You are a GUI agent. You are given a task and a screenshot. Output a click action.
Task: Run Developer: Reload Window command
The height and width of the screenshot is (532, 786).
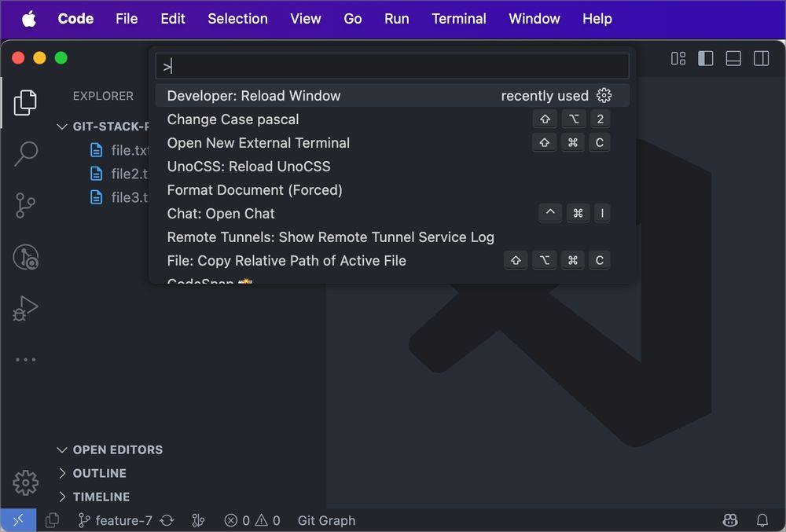392,95
